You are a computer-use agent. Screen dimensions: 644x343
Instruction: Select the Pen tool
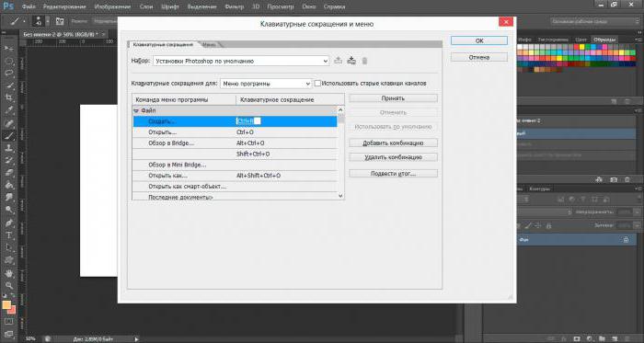pyautogui.click(x=8, y=223)
